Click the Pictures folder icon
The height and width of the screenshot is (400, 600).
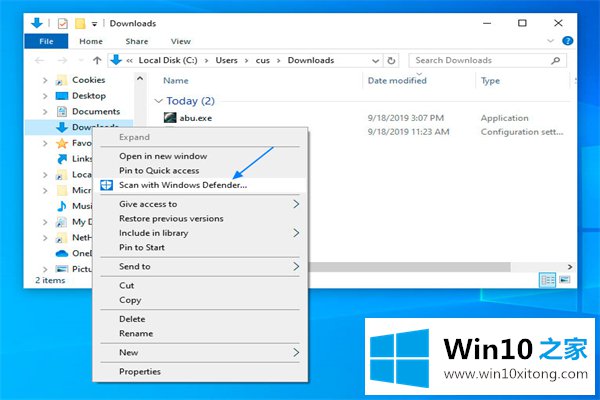point(62,269)
